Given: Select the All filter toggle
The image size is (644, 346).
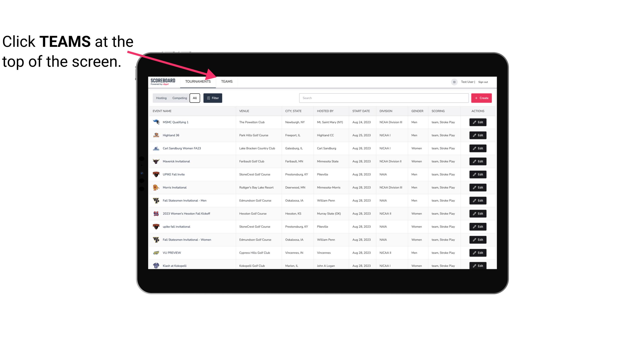Looking at the screenshot, I should pyautogui.click(x=195, y=98).
